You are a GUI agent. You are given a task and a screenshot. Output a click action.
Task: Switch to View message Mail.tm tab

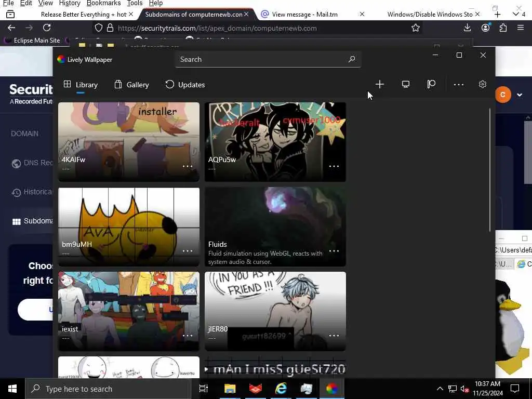[304, 14]
